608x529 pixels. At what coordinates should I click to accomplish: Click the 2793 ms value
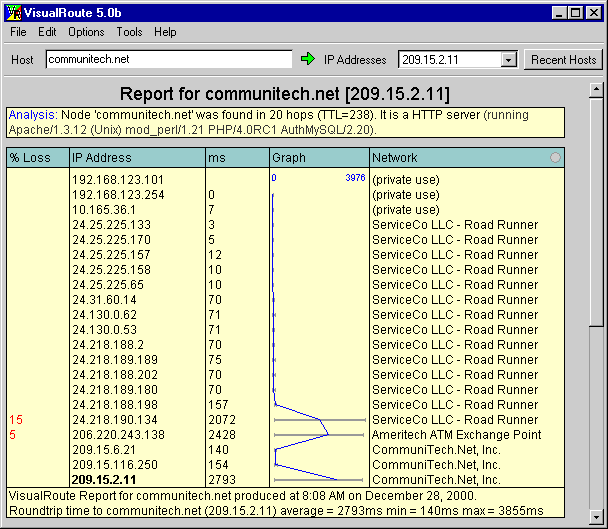click(x=222, y=480)
